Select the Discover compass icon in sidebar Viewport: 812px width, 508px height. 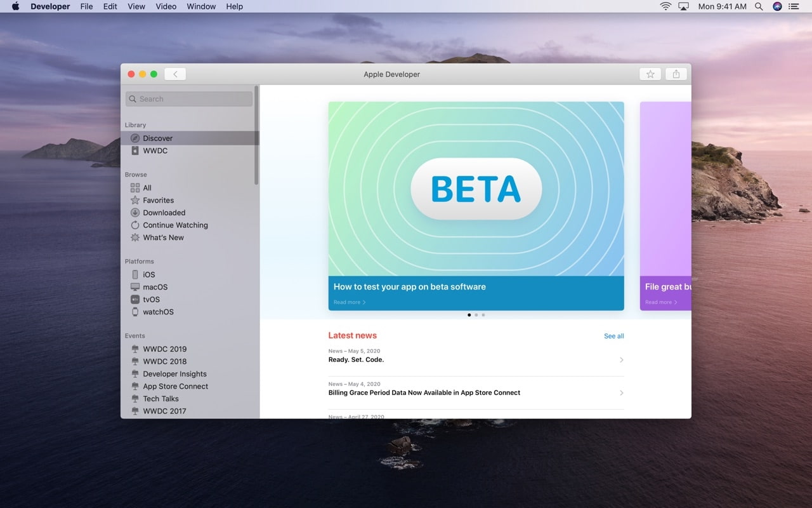(x=135, y=138)
